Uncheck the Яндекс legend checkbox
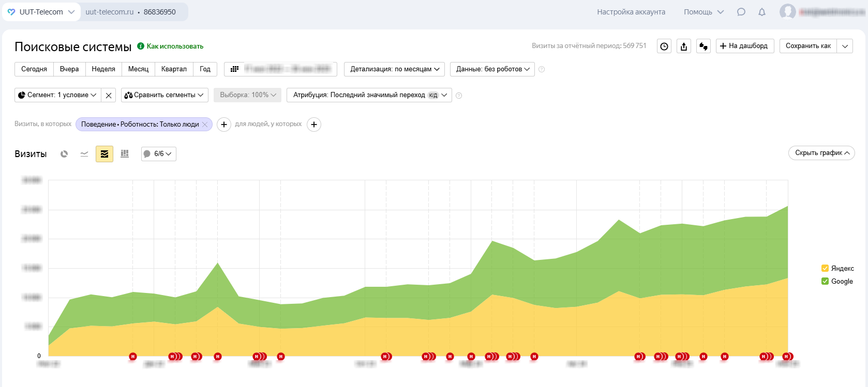This screenshot has width=868, height=387. 825,268
